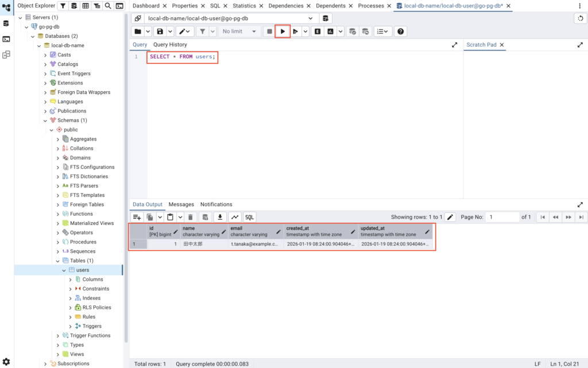
Task: Open the query tool help icon
Action: [x=401, y=32]
